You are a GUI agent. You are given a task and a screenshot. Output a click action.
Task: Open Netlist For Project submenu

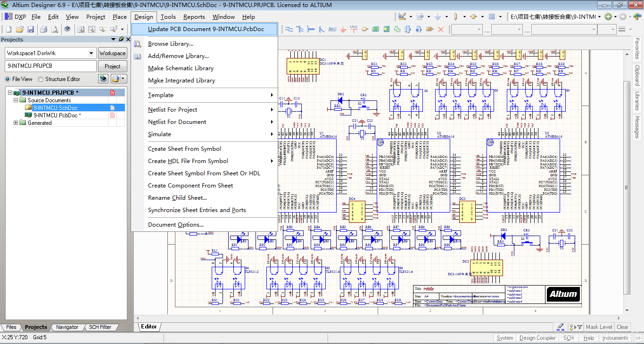tap(205, 110)
